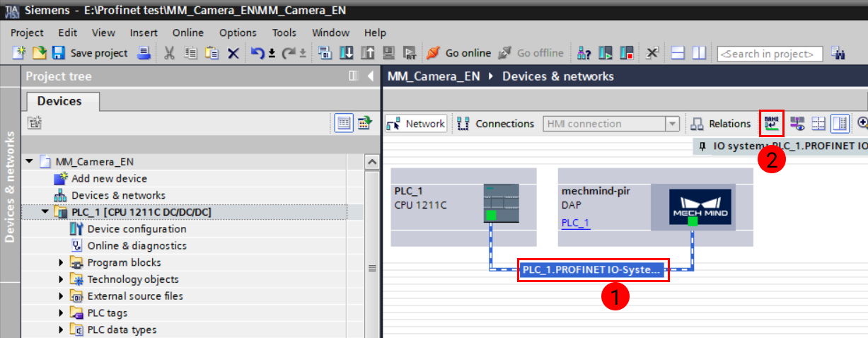Image resolution: width=868 pixels, height=338 pixels.
Task: Click the Delete X icon
Action: 232,53
